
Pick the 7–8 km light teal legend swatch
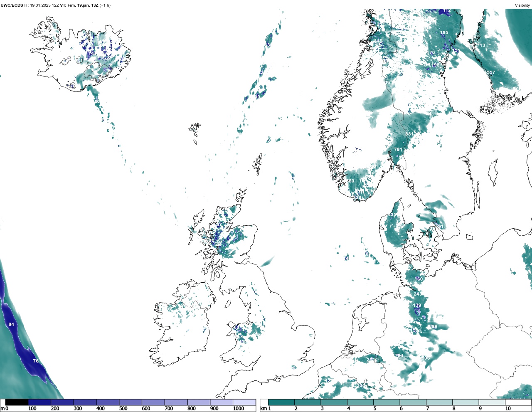click(439, 402)
